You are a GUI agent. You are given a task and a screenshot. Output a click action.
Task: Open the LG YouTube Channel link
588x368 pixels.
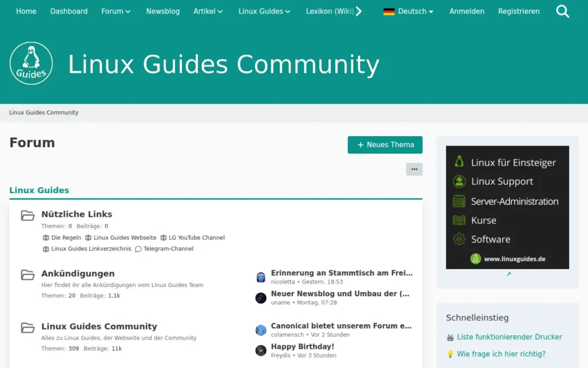coord(196,237)
